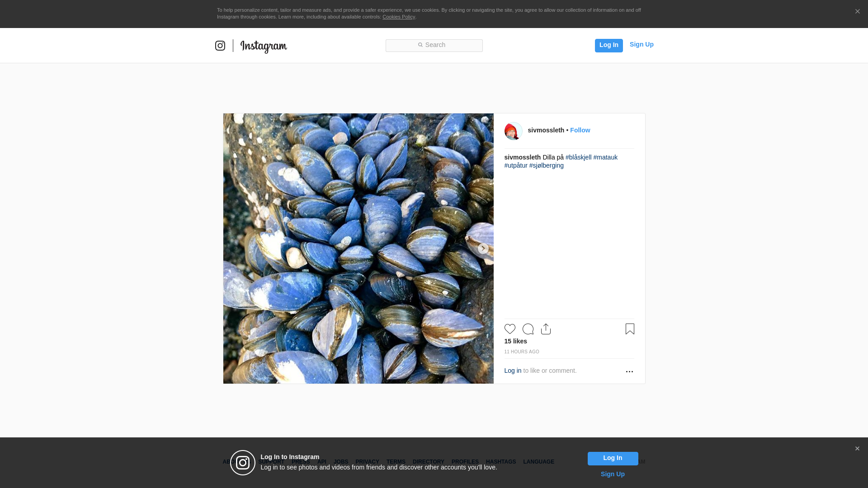The height and width of the screenshot is (488, 868).
Task: Click the Instagram camera glyph in header
Action: click(220, 46)
